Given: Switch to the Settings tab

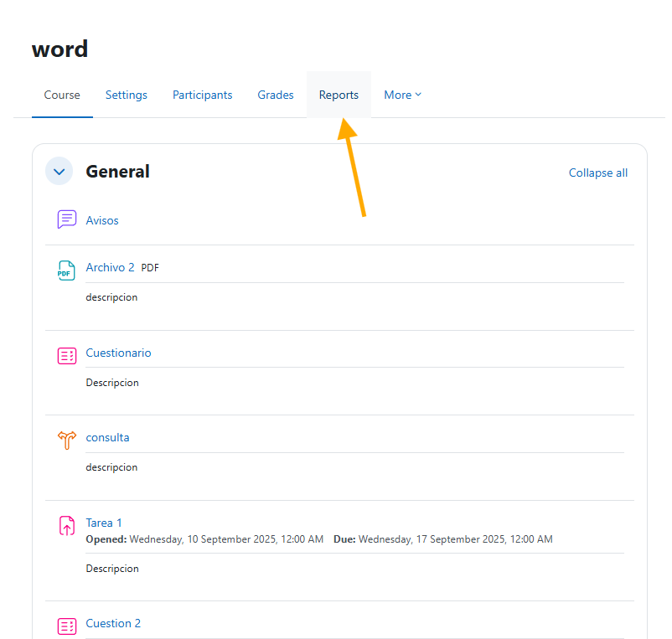Looking at the screenshot, I should [x=126, y=95].
